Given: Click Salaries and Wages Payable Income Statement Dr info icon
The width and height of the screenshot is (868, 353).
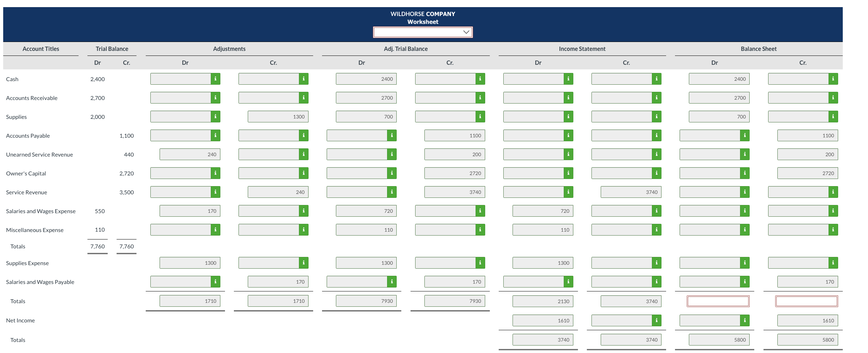Looking at the screenshot, I should click(x=568, y=281).
